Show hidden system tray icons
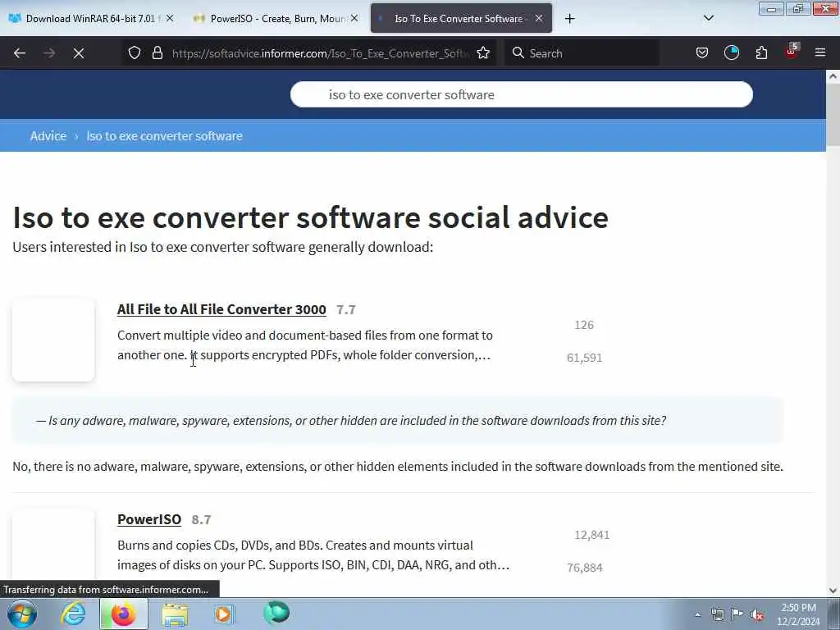840x630 pixels. [x=697, y=614]
